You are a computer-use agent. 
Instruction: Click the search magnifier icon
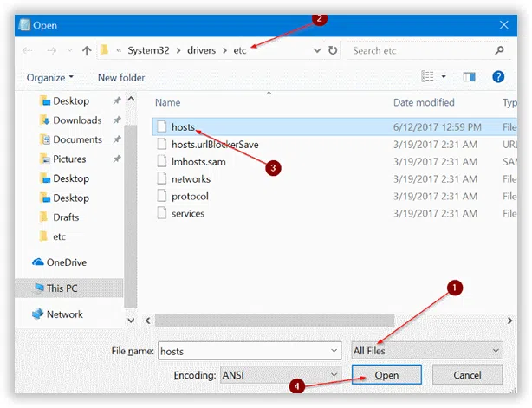click(499, 51)
